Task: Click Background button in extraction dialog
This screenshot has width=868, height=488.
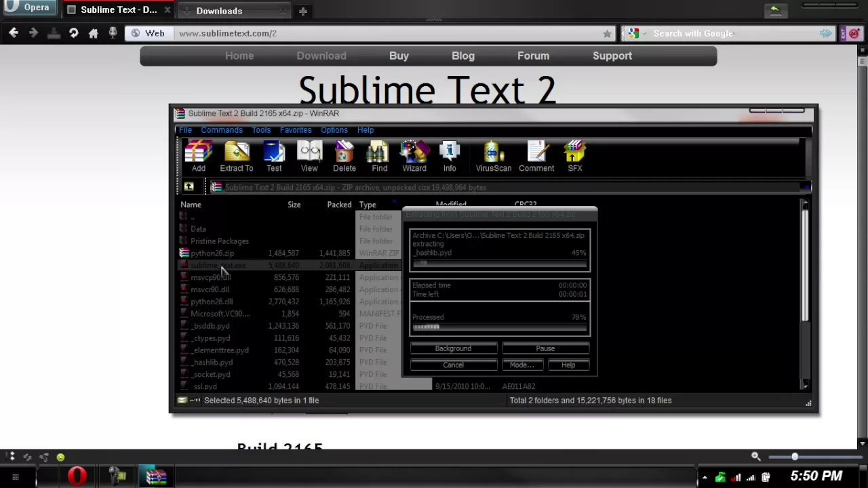Action: [x=453, y=348]
